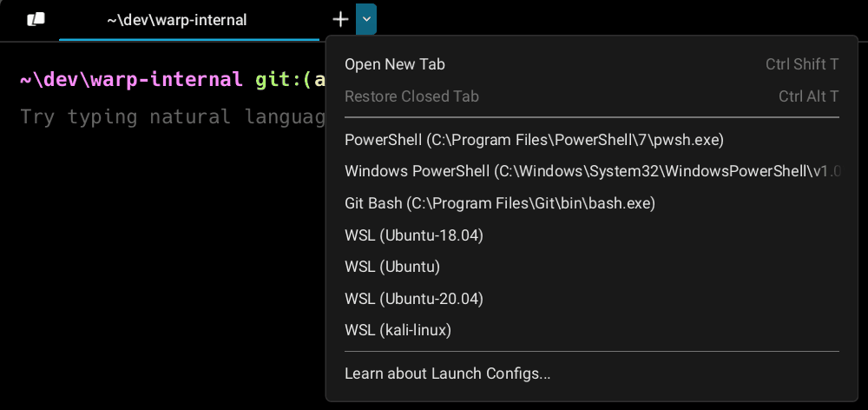Select the plain WSL (Ubuntu) entry

pos(392,267)
